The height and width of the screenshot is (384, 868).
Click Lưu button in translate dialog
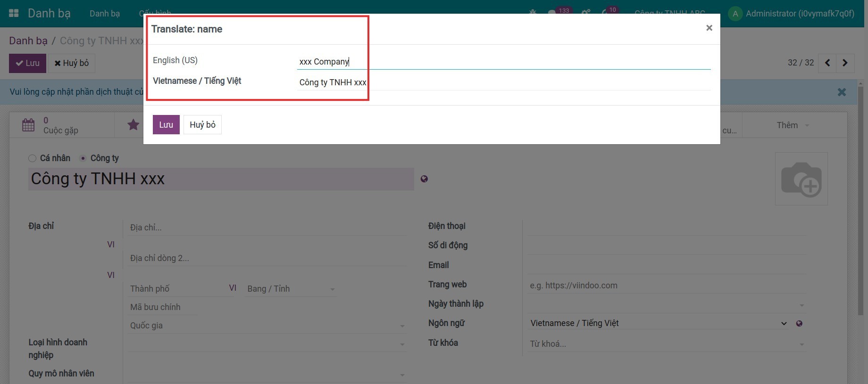pos(166,125)
